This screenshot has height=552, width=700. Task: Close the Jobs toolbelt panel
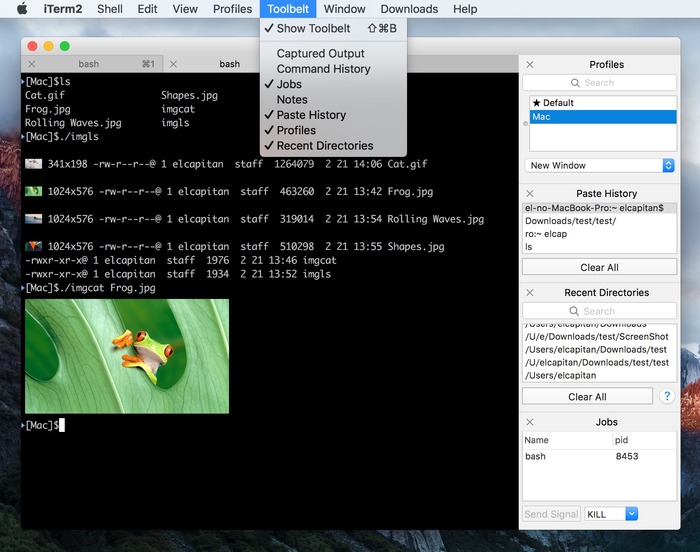pyautogui.click(x=529, y=422)
